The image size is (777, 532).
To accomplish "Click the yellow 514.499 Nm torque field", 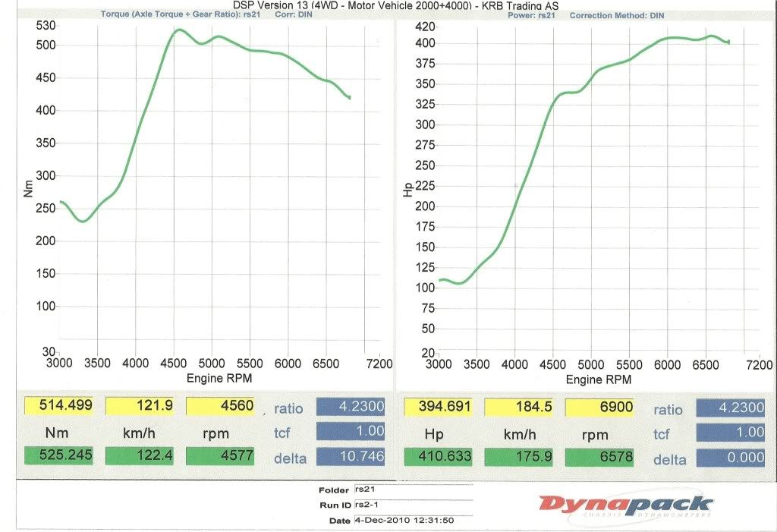I will click(x=58, y=406).
